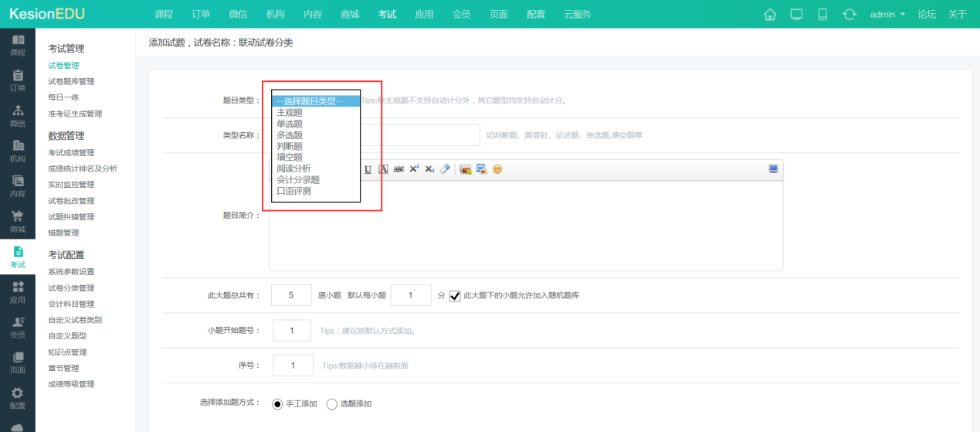Viewport: 980px width, 432px height.
Task: Open the 论坛 link in header
Action: coord(927,15)
